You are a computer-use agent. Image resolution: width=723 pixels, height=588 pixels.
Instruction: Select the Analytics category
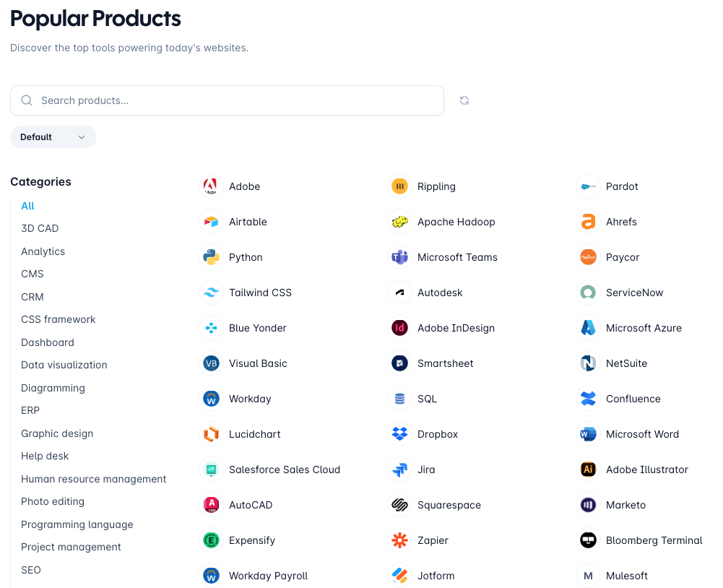(43, 251)
